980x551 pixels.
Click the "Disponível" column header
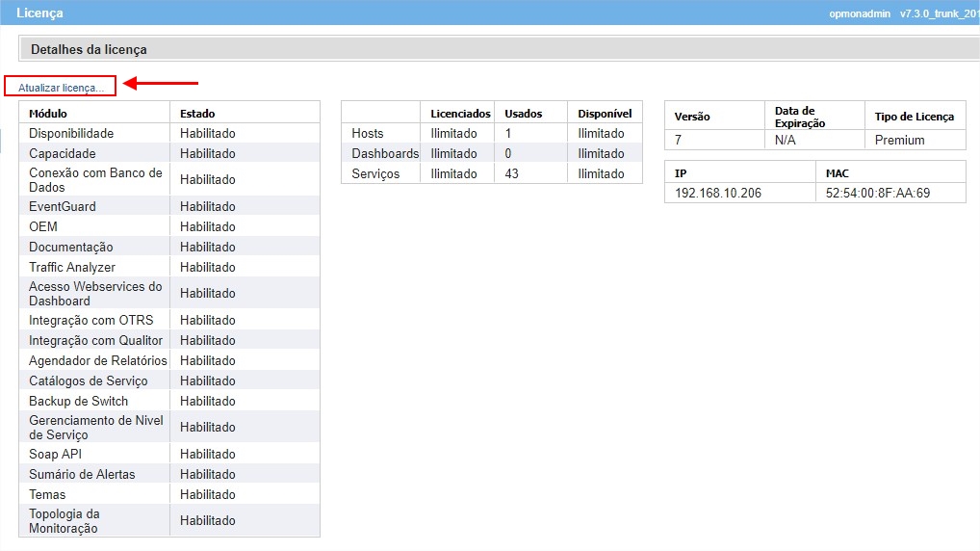[x=605, y=114]
